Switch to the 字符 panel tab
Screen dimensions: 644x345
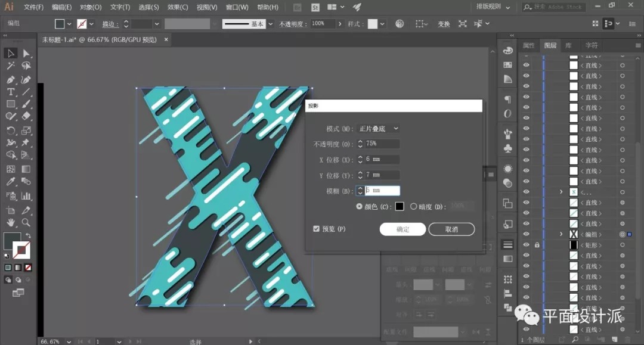click(x=592, y=45)
